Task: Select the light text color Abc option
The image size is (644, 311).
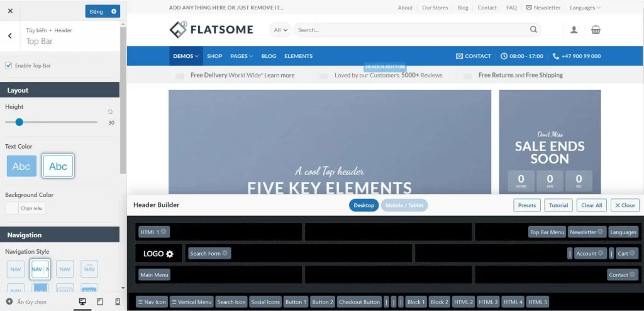Action: pos(21,166)
